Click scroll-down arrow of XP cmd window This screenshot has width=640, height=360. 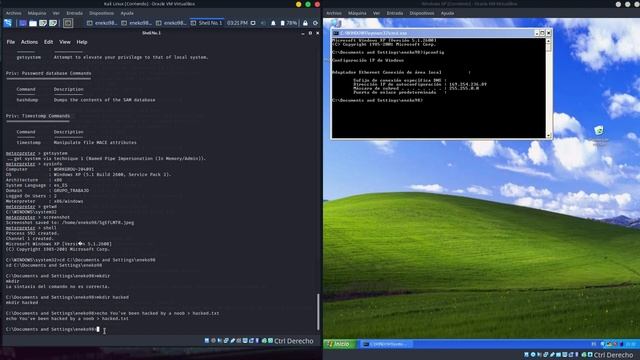click(x=548, y=136)
